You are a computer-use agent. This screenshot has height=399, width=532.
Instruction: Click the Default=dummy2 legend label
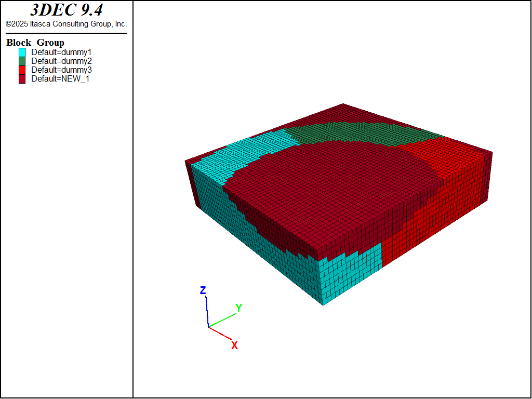click(61, 61)
